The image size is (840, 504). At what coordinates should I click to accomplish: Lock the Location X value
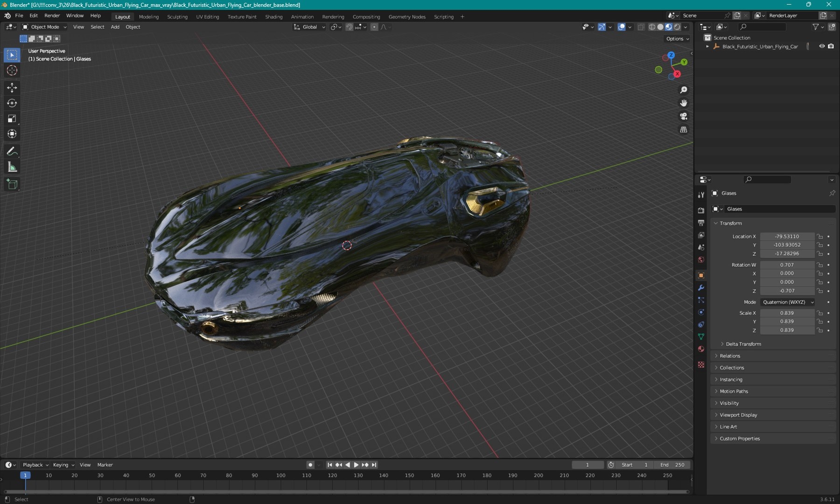point(820,236)
